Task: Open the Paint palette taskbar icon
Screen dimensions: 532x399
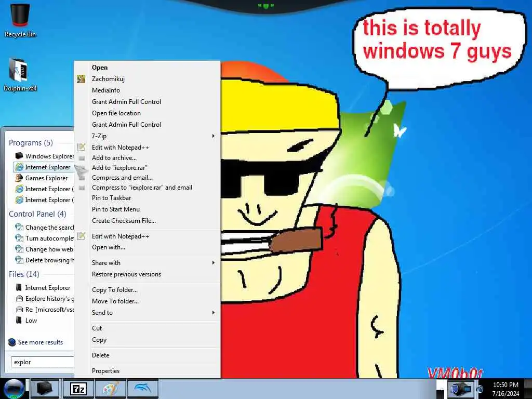Action: coord(110,389)
